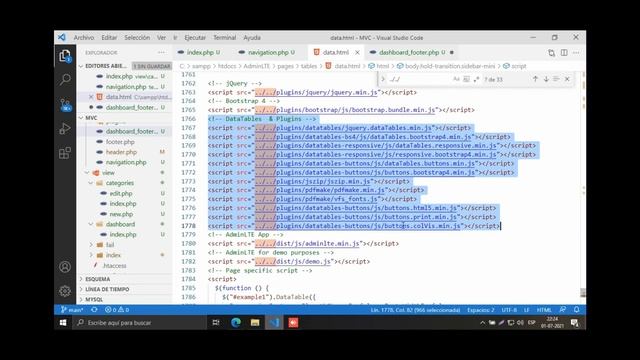The image size is (640, 360).
Task: Open File Explorer from the taskbar
Action: click(x=255, y=322)
